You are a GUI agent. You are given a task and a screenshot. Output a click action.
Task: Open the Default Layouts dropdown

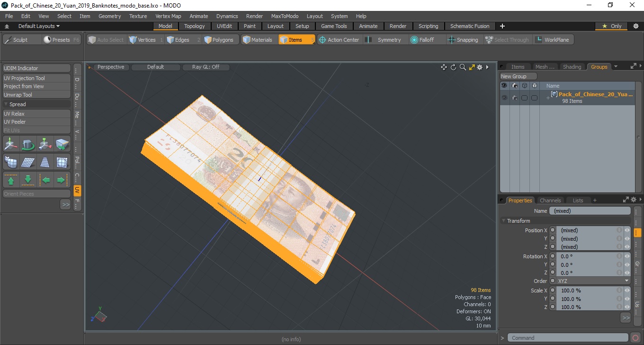point(39,26)
